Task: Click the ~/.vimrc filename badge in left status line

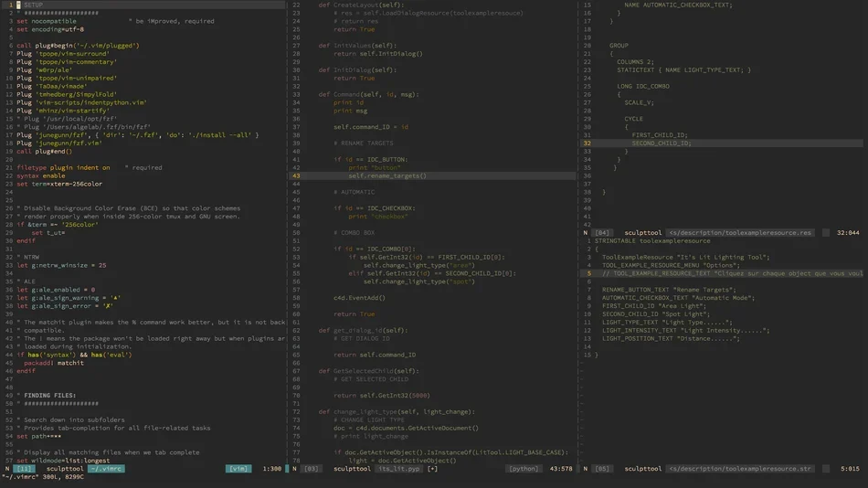Action: pyautogui.click(x=106, y=469)
